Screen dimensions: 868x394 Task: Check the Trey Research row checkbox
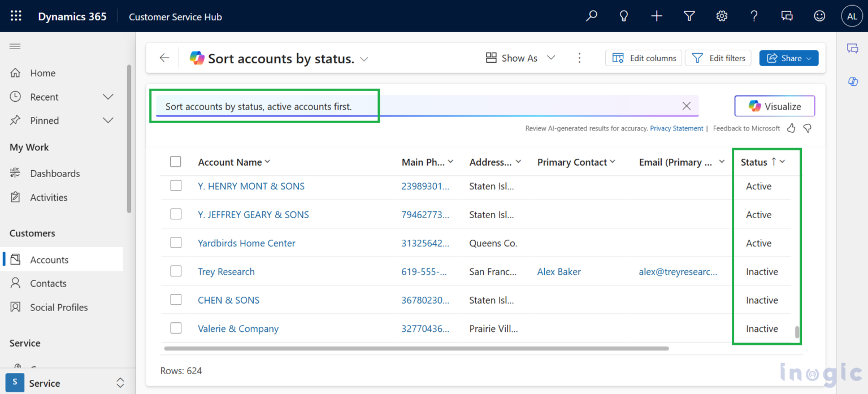point(176,271)
